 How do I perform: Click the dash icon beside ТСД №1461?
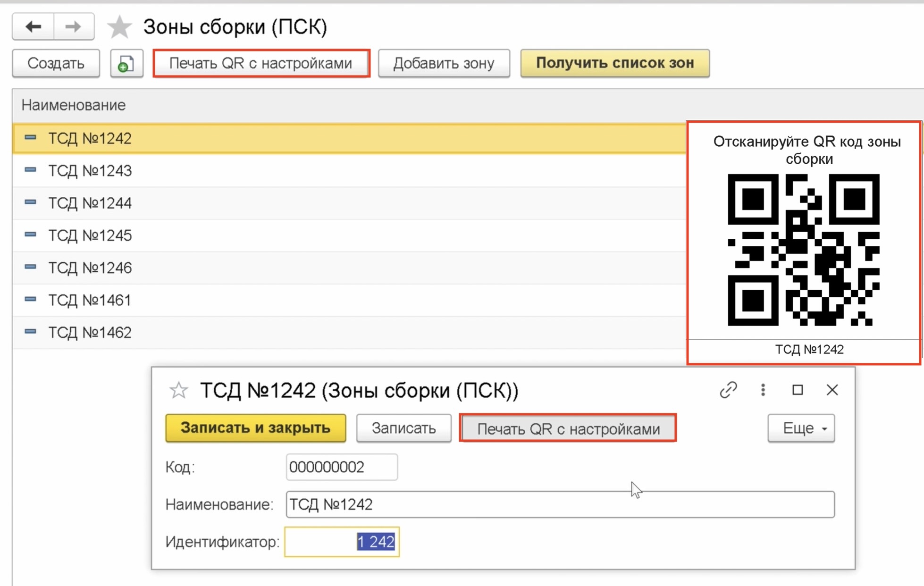[x=31, y=299]
